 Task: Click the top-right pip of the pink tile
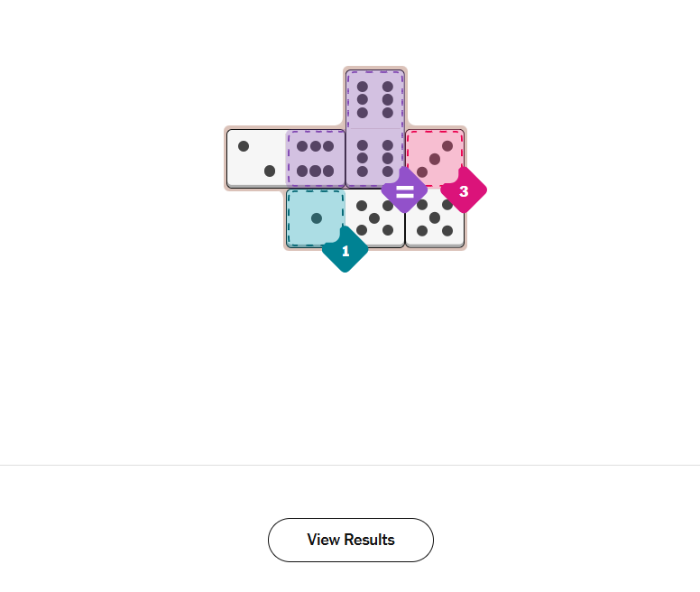(x=447, y=146)
